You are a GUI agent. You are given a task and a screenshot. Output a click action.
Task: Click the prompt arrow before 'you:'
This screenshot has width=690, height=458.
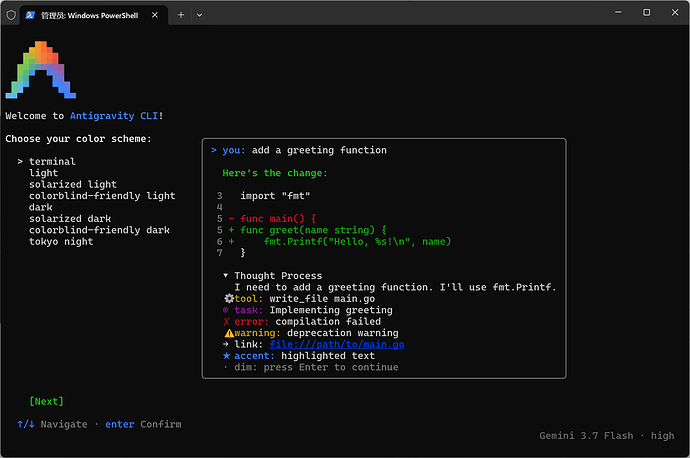pyautogui.click(x=213, y=150)
